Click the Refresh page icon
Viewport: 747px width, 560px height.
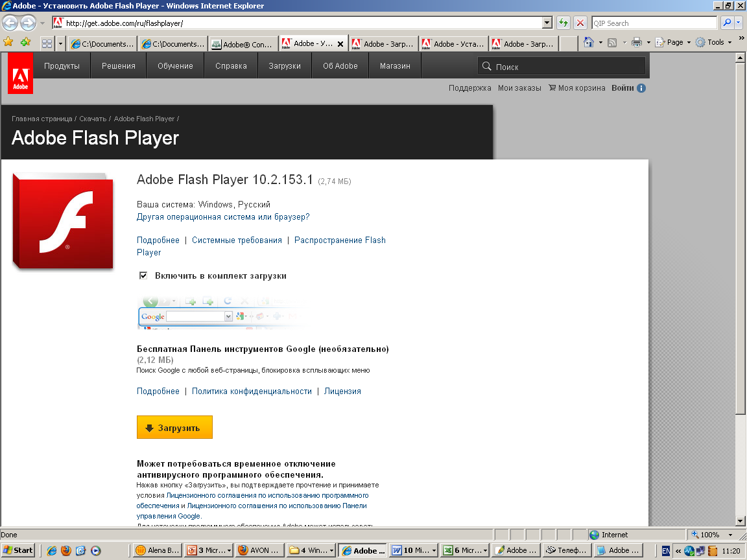tap(563, 23)
